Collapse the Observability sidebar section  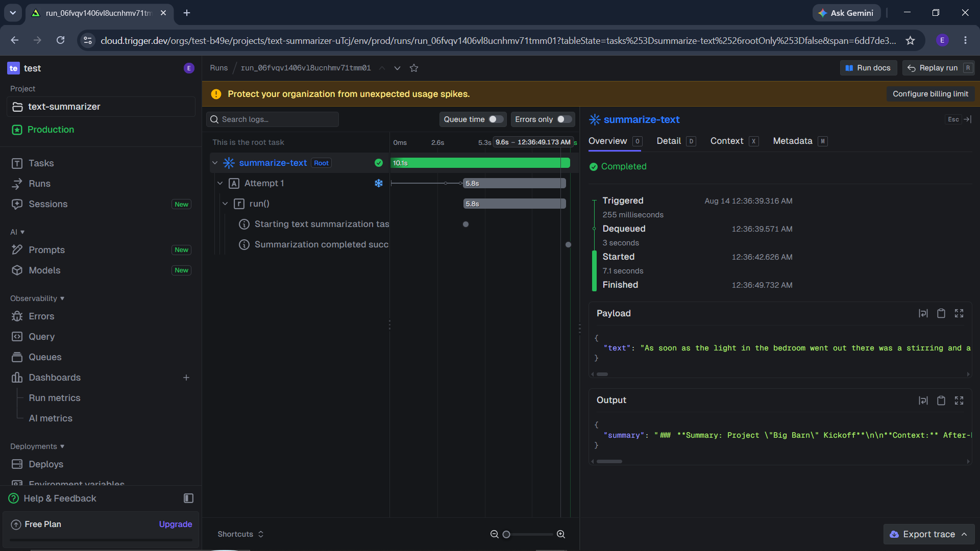37,298
